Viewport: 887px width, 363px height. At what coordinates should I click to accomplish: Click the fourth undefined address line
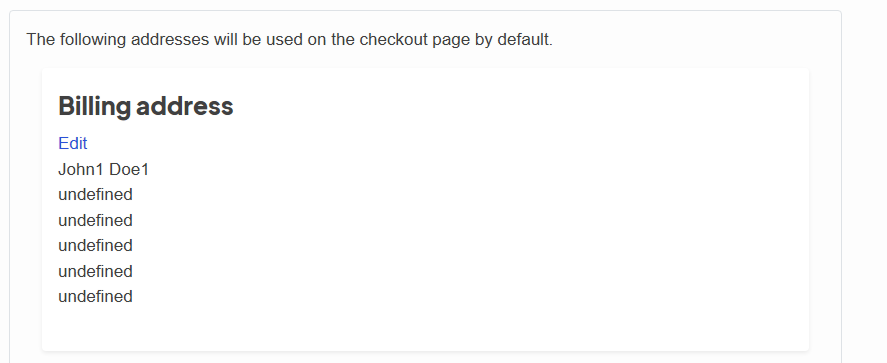95,271
